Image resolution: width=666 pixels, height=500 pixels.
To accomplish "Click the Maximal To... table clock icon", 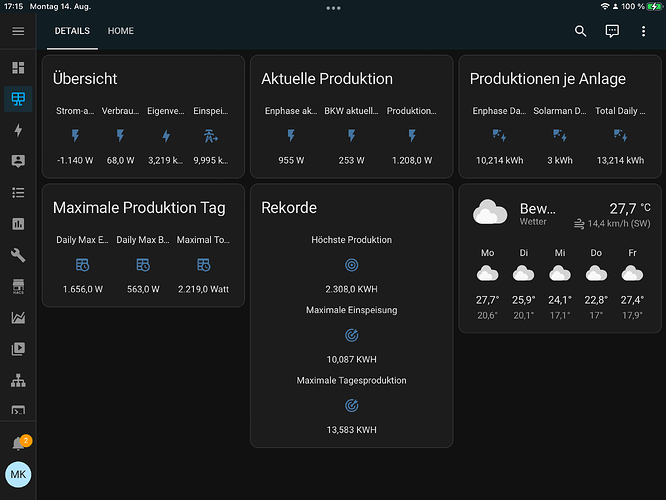I will (203, 265).
